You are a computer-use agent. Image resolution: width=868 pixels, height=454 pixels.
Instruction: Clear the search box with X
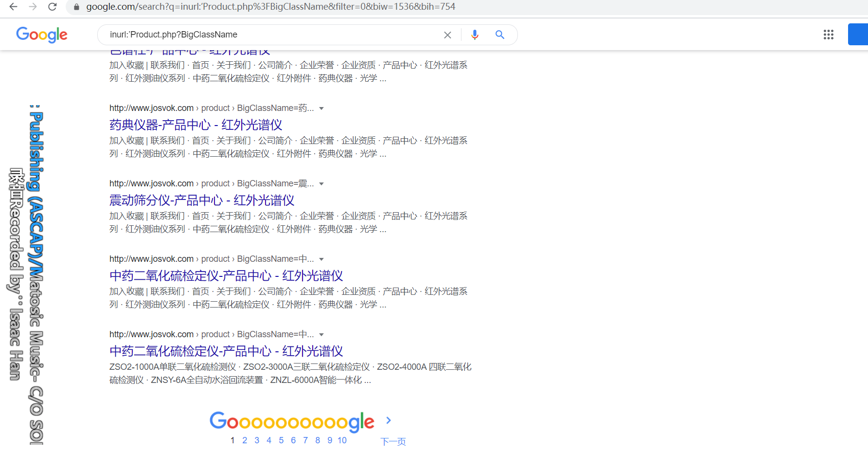(447, 35)
